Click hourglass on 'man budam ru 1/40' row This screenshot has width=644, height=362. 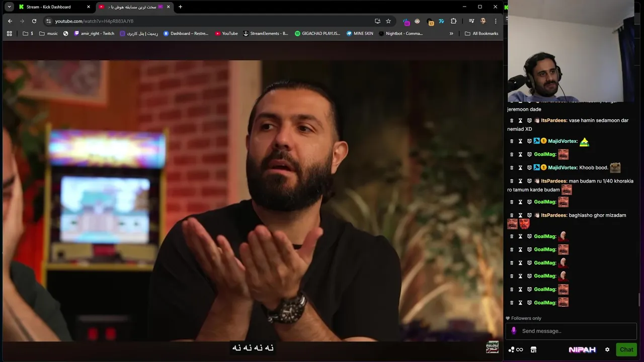520,181
